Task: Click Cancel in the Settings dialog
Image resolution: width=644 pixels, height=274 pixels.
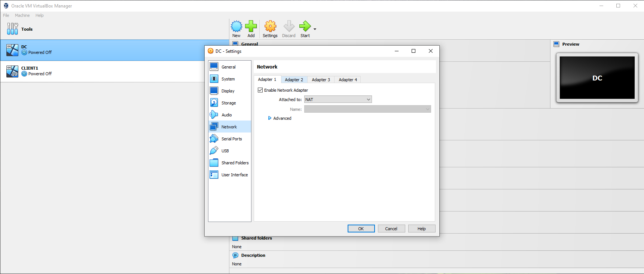Action: click(x=391, y=229)
